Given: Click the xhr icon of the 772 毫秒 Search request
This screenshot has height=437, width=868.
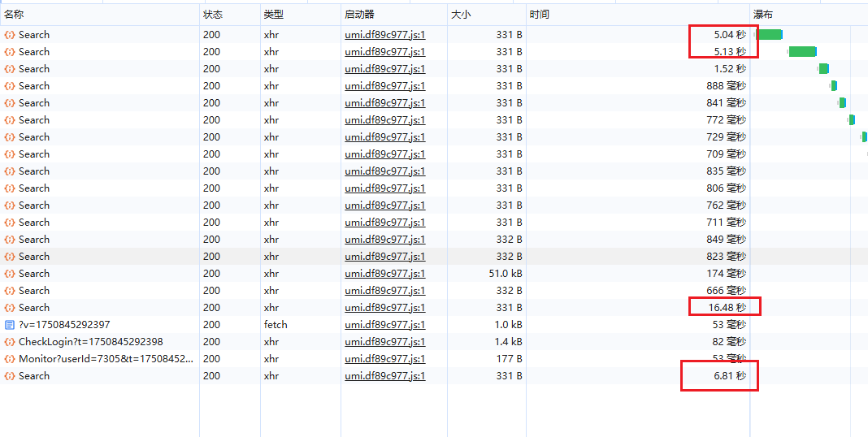Looking at the screenshot, I should (x=10, y=120).
